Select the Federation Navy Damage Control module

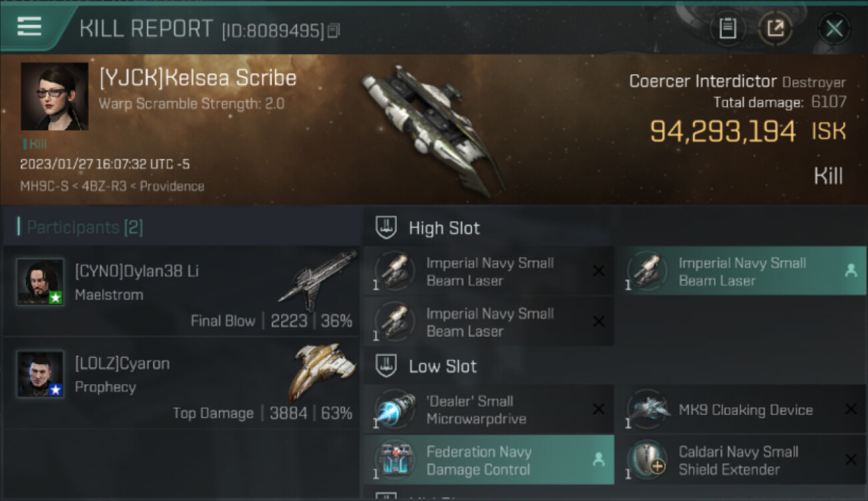(x=488, y=460)
